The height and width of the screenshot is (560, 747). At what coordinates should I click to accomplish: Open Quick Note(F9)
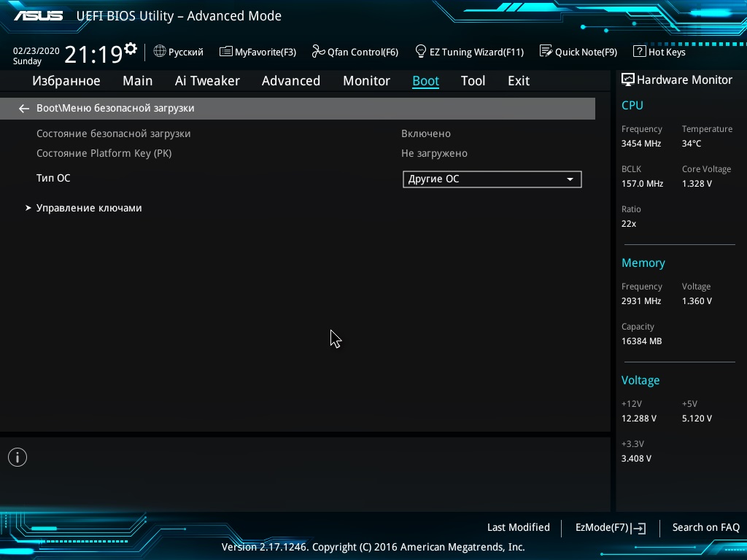pos(578,52)
